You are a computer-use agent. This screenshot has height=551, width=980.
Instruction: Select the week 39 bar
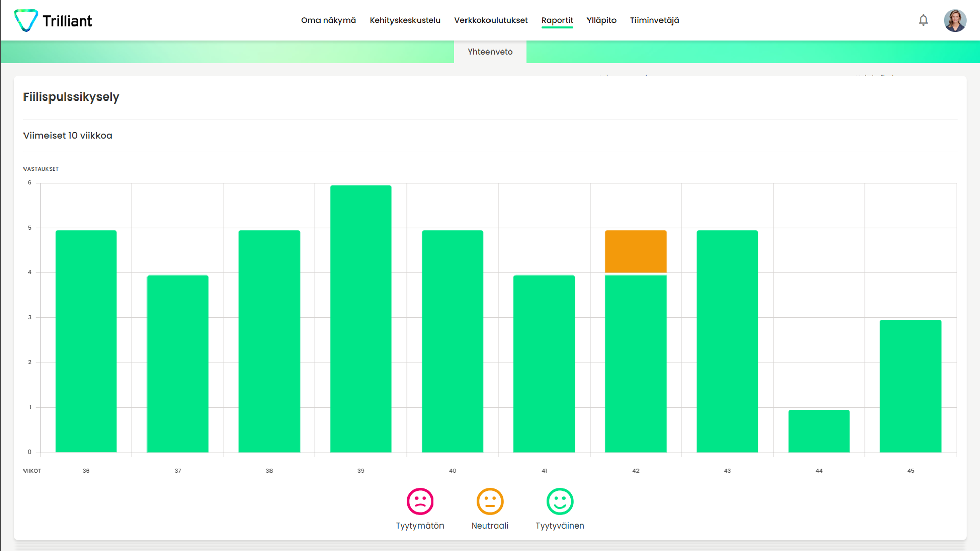[x=361, y=318]
